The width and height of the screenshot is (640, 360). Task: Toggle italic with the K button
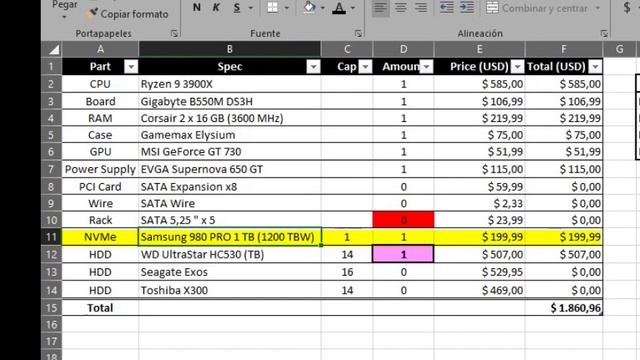pos(216,7)
